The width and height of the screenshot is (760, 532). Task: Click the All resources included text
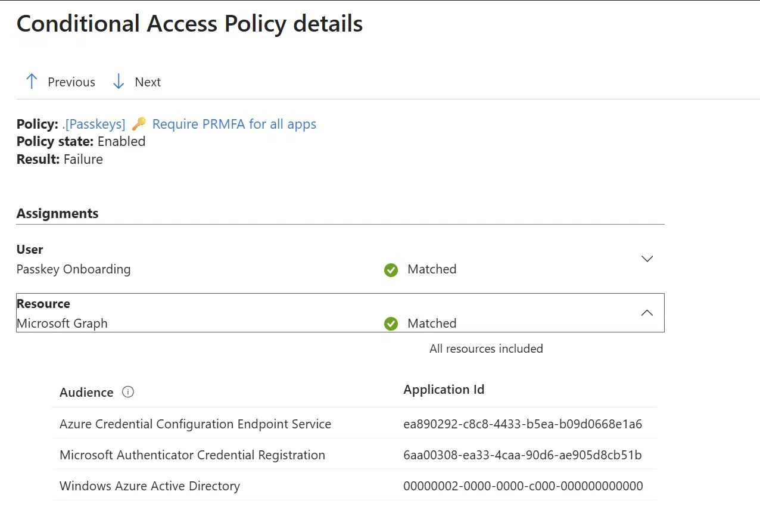(486, 349)
